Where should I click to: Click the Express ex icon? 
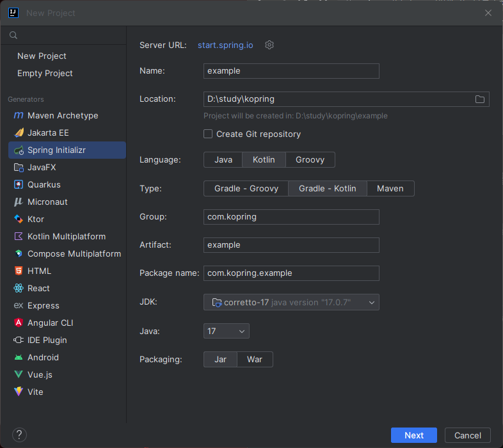[x=19, y=305]
